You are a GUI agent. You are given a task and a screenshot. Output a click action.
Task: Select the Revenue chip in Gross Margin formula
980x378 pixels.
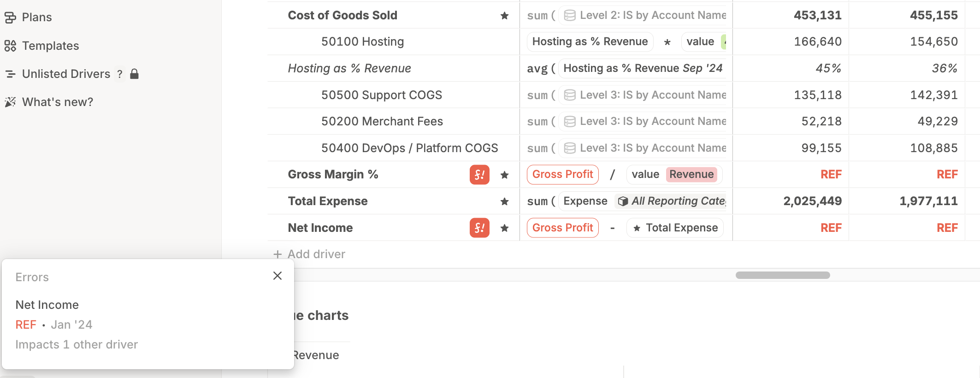691,174
